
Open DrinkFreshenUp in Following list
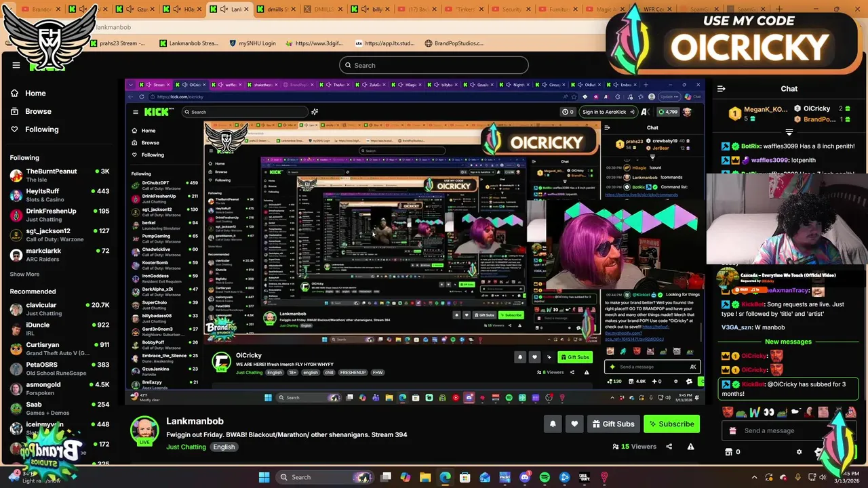(60, 215)
